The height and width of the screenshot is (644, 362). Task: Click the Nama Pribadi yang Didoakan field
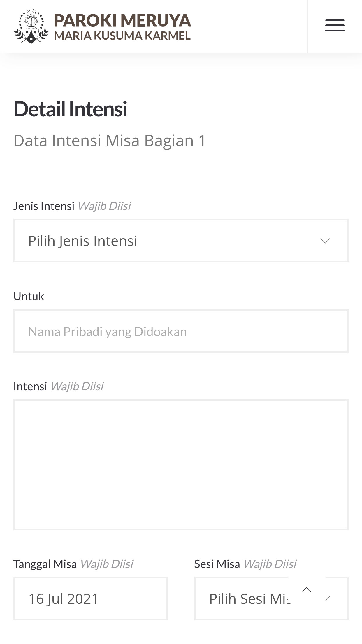(181, 331)
